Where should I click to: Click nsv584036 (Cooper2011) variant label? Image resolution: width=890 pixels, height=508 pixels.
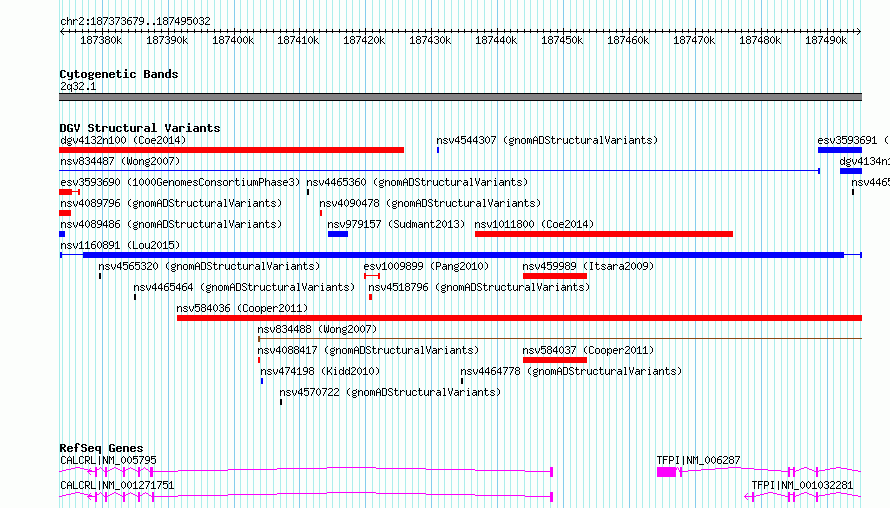coord(242,308)
